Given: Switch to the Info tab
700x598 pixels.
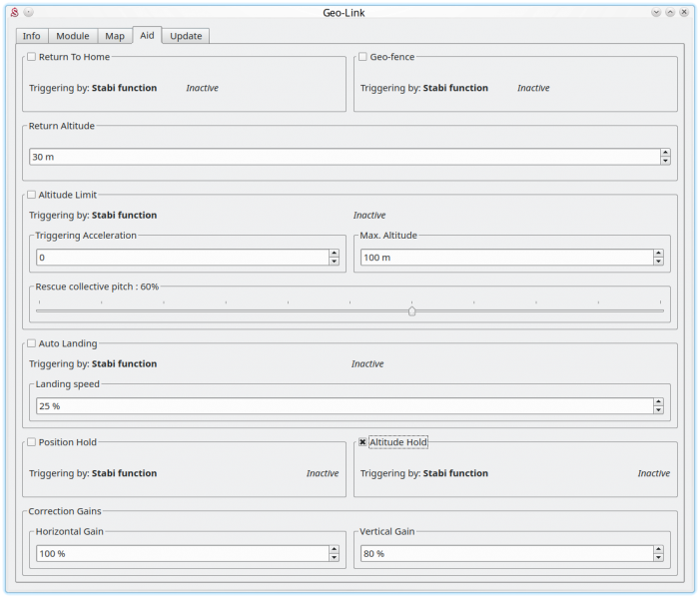Looking at the screenshot, I should point(31,36).
